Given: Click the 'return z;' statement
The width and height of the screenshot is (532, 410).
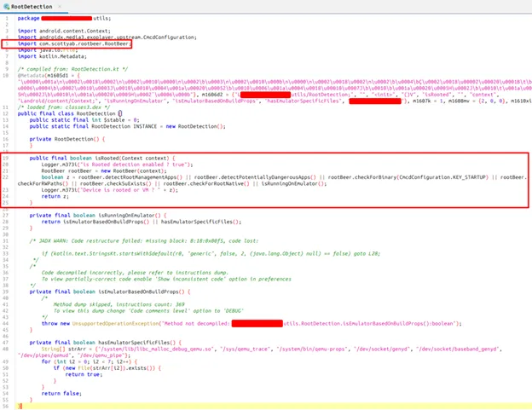Looking at the screenshot, I should click(x=55, y=196).
